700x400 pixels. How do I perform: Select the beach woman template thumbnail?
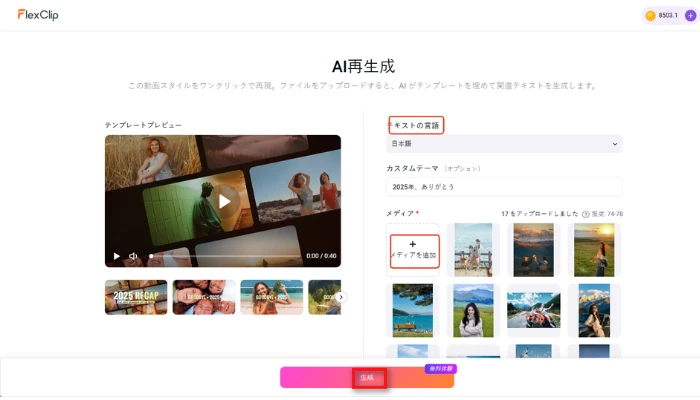click(272, 297)
